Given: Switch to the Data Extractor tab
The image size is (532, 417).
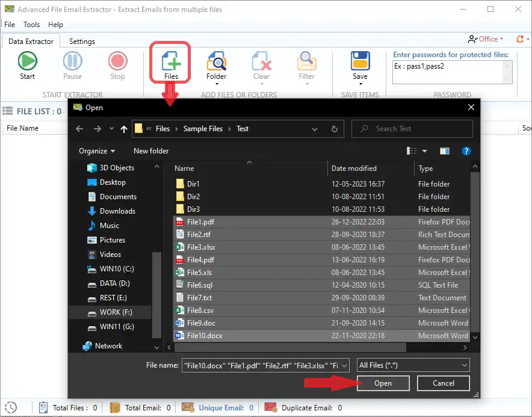Looking at the screenshot, I should point(31,42).
